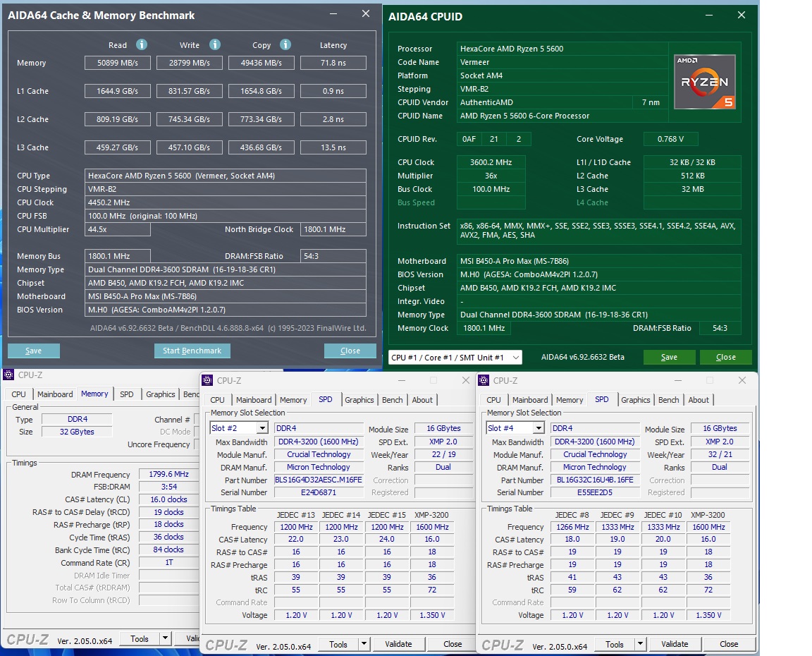Screen dimensions: 812x656
Task: Click L2 Cache Write value 745.34 GB/s
Action: click(x=189, y=119)
